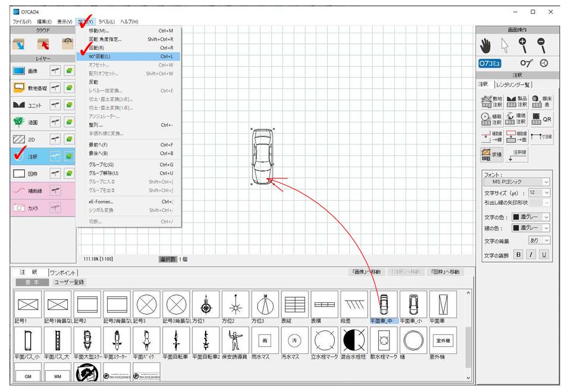Toggle visibility of 敷地基礎 layer

pyautogui.click(x=55, y=88)
